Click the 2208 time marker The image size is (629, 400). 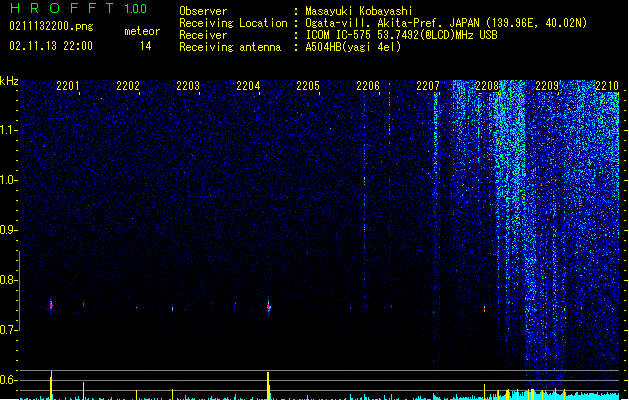pyautogui.click(x=487, y=85)
